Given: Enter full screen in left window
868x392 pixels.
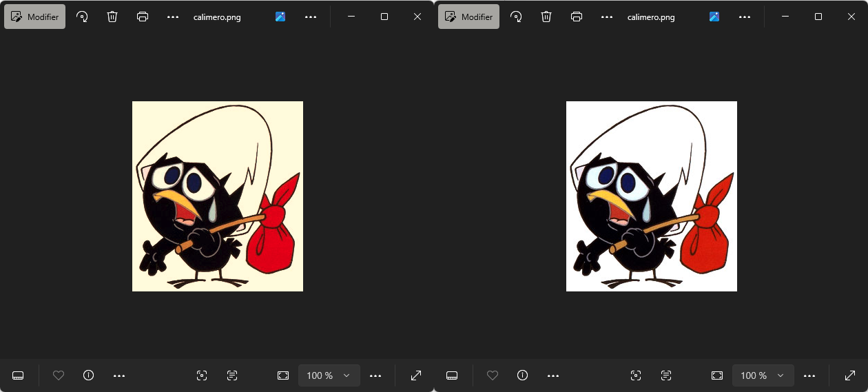Looking at the screenshot, I should point(416,375).
